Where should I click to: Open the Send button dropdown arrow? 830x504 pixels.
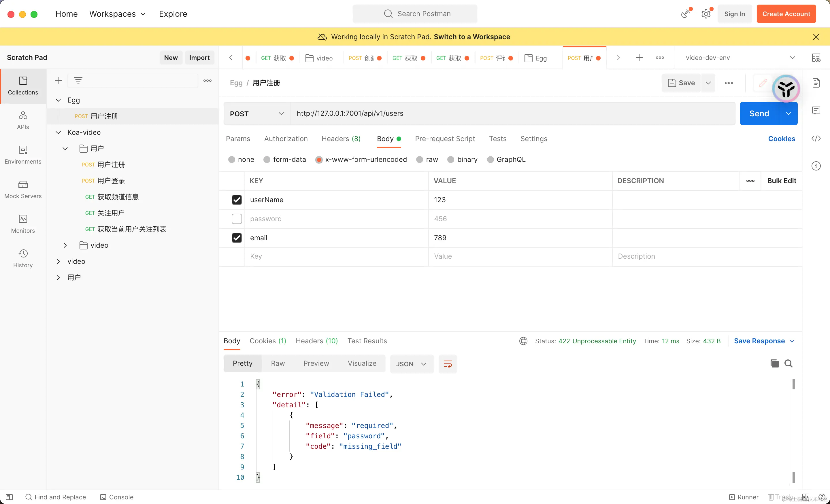(788, 114)
